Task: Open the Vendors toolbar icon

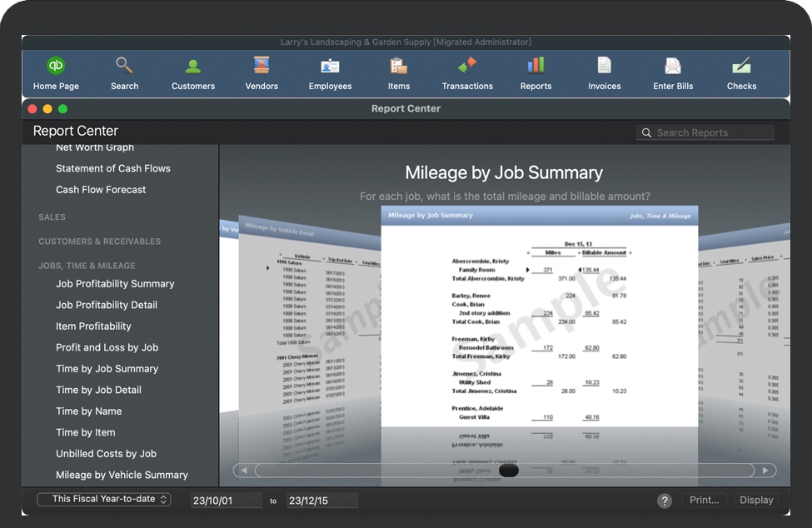Action: pos(262,66)
